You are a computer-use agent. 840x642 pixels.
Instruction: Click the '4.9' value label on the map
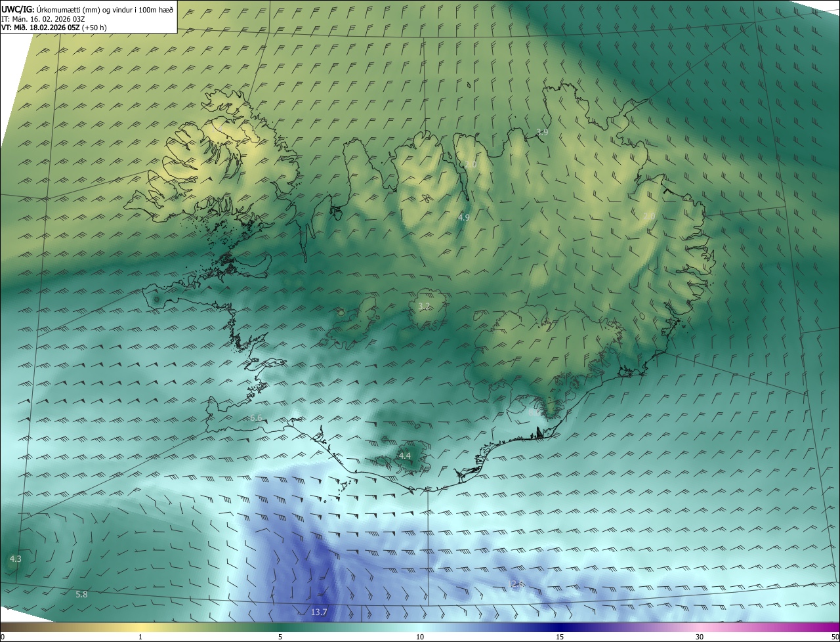464,217
